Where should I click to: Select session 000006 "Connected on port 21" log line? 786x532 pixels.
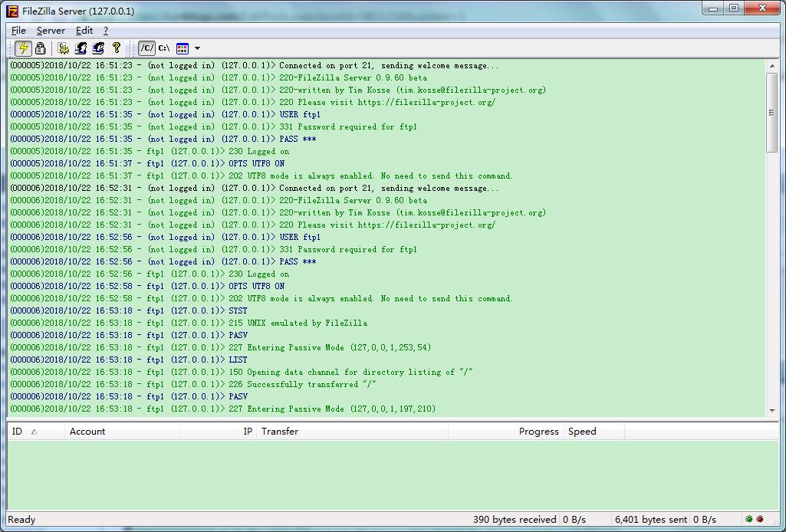pyautogui.click(x=255, y=189)
